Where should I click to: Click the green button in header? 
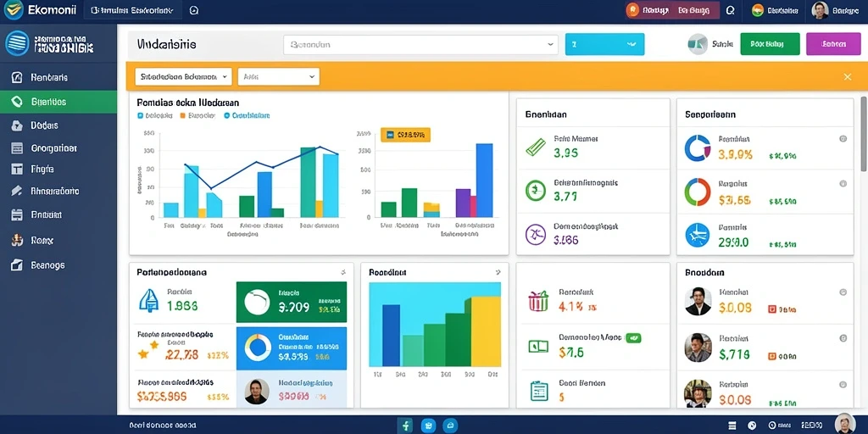click(770, 44)
